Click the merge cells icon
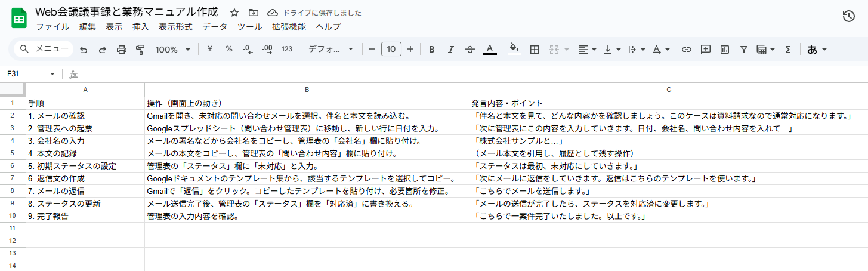Viewport: 868px width, 271px height. point(554,49)
